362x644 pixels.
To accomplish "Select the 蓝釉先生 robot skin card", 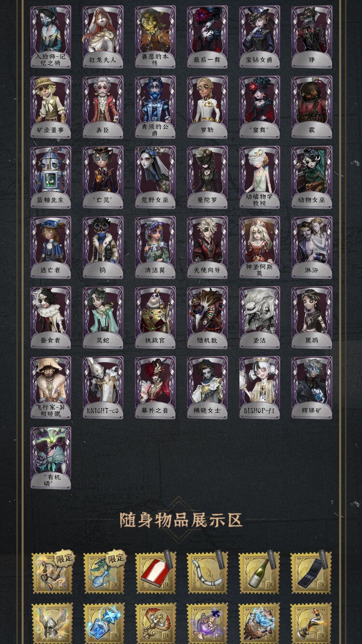I will pos(51,177).
